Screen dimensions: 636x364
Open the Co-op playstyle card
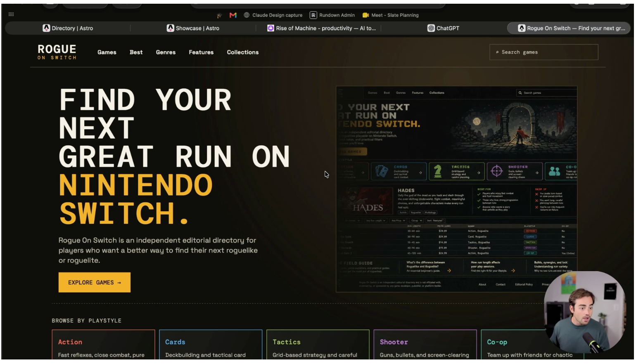point(533,345)
